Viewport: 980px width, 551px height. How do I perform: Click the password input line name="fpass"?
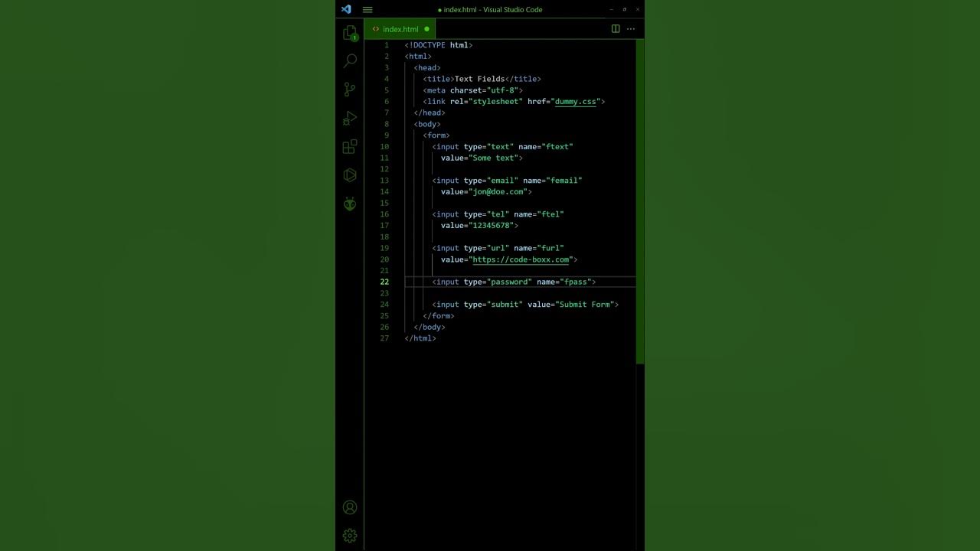click(514, 282)
